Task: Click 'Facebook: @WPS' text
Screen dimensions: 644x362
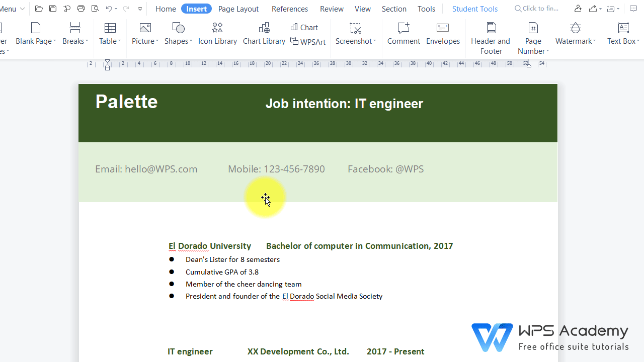Action: click(386, 169)
